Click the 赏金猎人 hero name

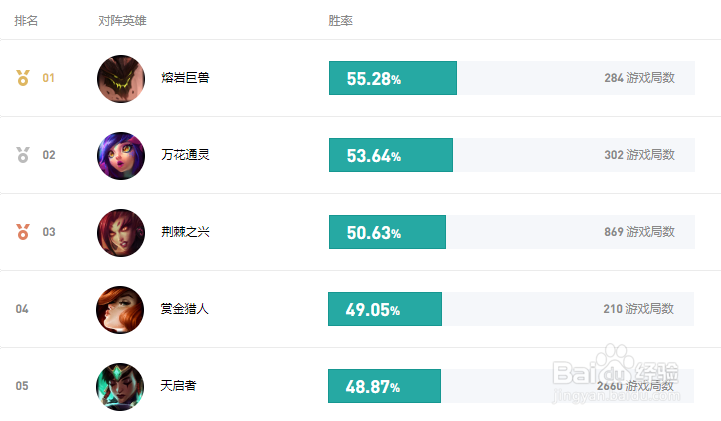click(184, 309)
